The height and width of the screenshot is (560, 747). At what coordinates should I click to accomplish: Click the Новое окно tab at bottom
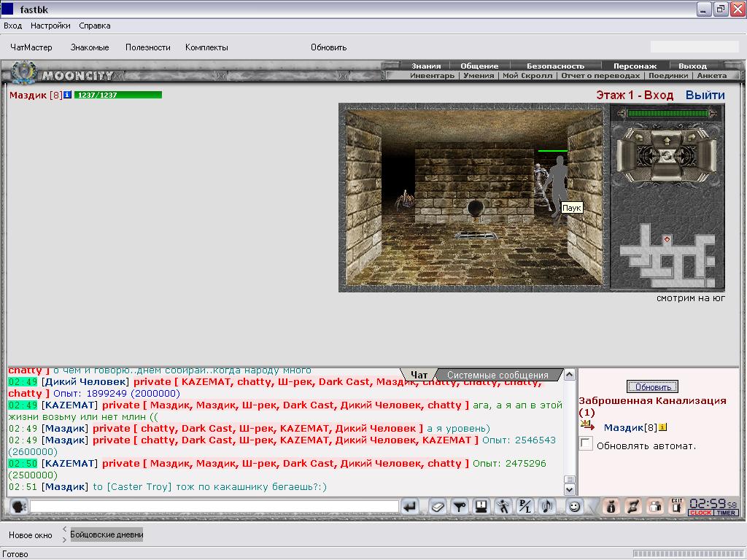[31, 535]
